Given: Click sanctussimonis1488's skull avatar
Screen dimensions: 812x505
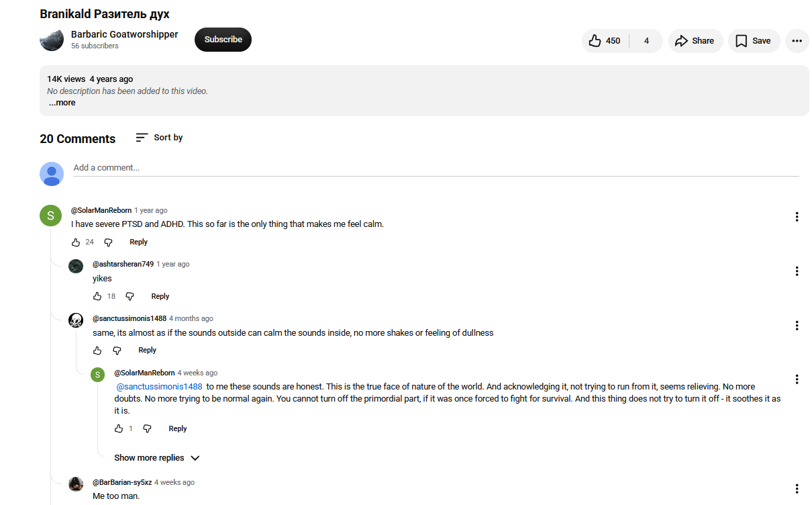Looking at the screenshot, I should (x=76, y=320).
